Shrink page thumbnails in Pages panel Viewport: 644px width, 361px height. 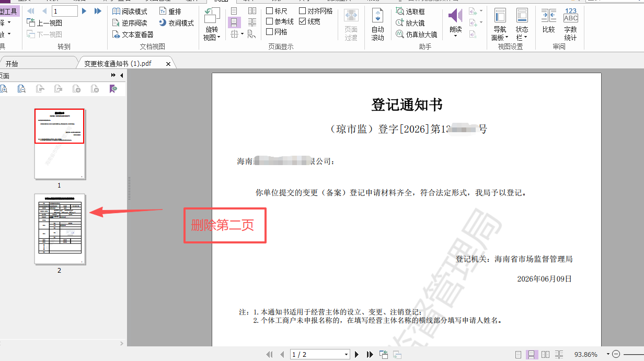[x=21, y=89]
